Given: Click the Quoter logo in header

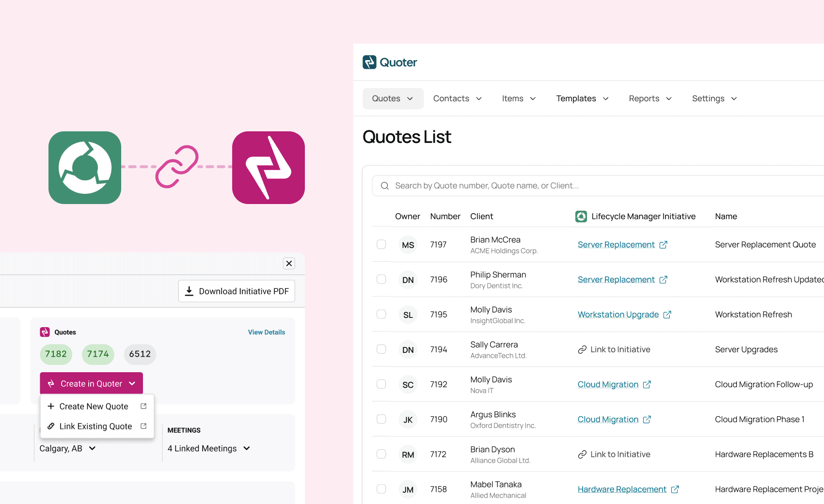Looking at the screenshot, I should (x=390, y=62).
